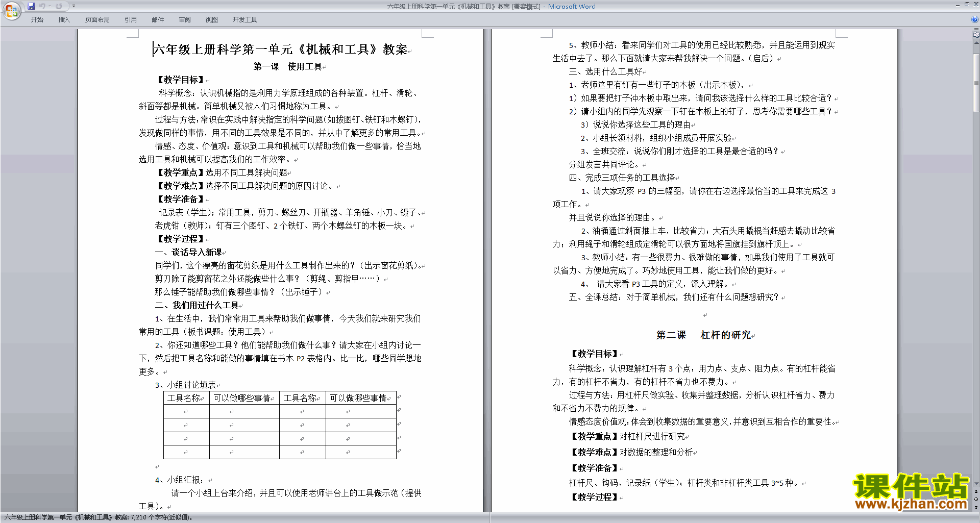This screenshot has height=523, width=980.
Task: Click the 【教学准备】 heading on page one
Action: point(181,200)
